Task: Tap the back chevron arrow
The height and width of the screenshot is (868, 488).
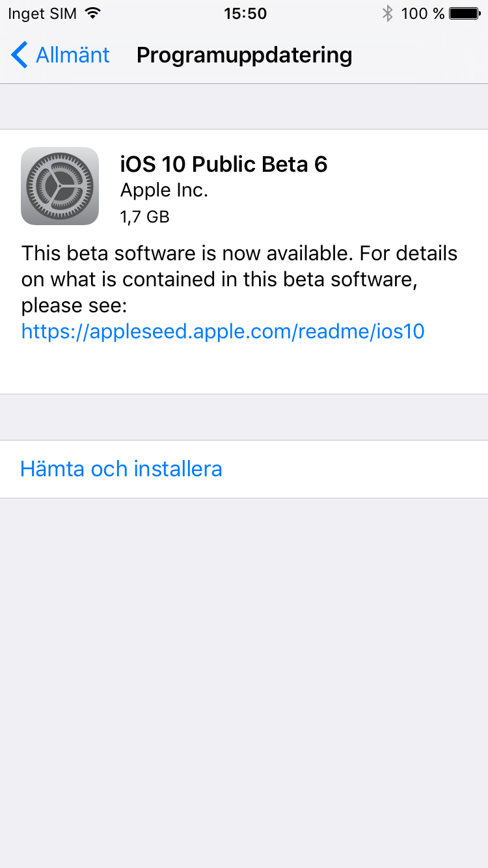Action: coord(20,55)
